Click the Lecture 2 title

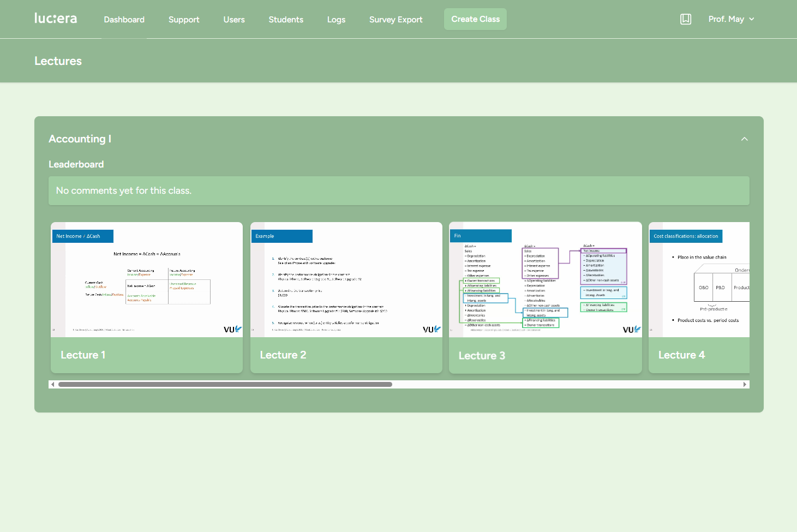pyautogui.click(x=283, y=355)
